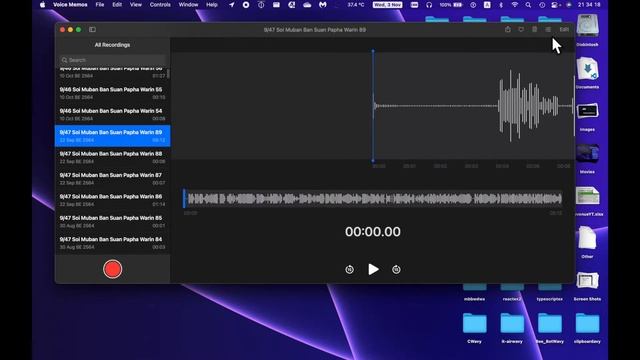The height and width of the screenshot is (360, 640).
Task: Open Spotlight search magnifier icon
Action: (528, 5)
